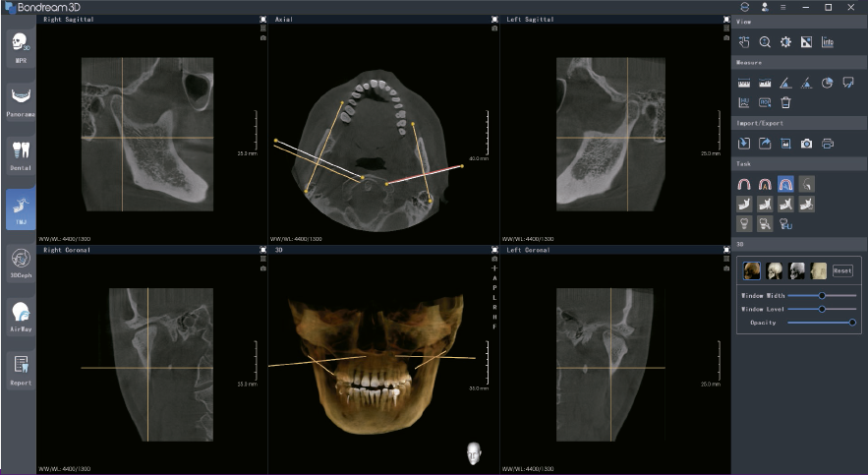Adjust the Opacity slider

click(851, 322)
